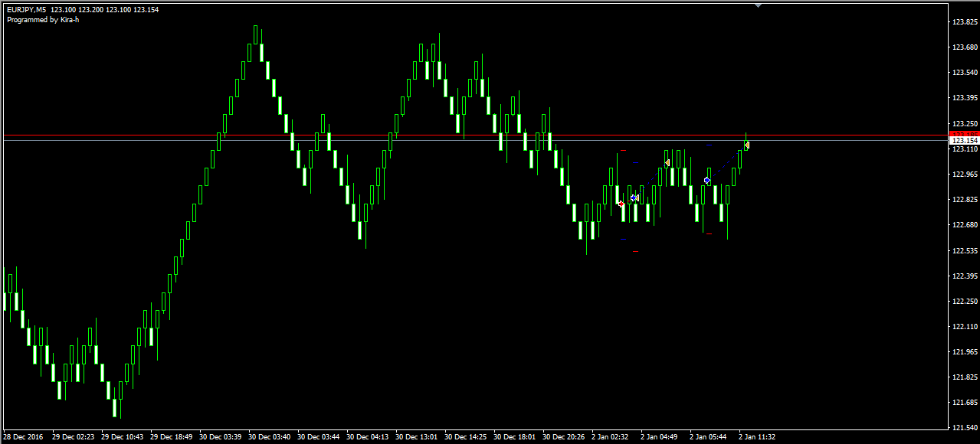Click the 'Programmed by Kira-h' label
This screenshot has height=444, width=980.
[x=43, y=20]
